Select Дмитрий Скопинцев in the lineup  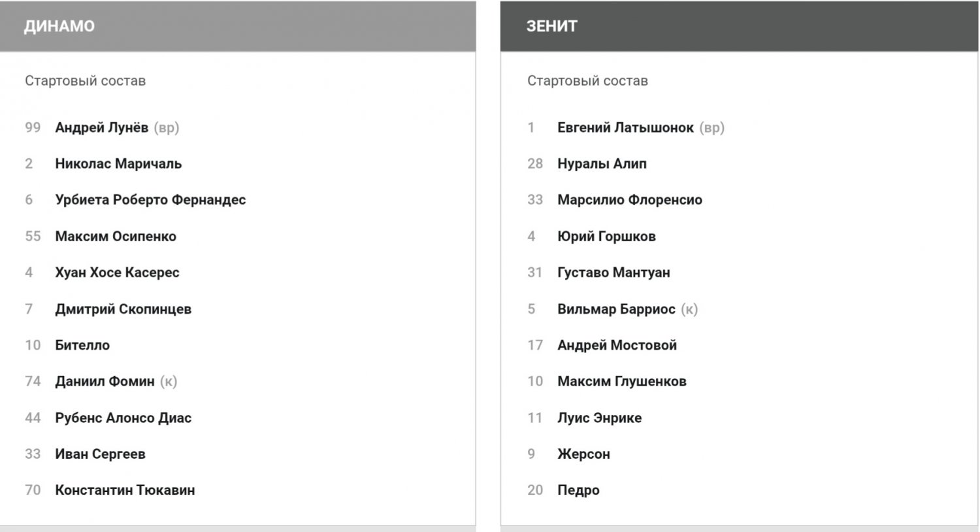point(123,309)
